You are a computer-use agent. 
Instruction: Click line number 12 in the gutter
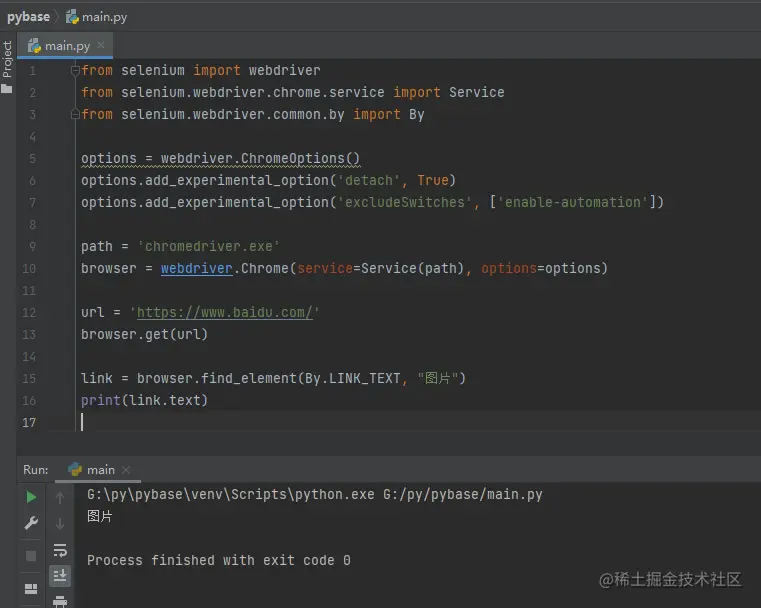[x=29, y=312]
